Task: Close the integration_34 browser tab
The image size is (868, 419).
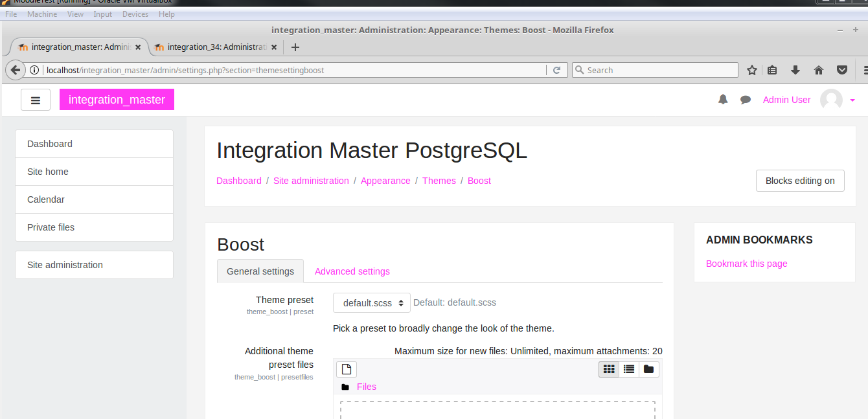Action: (274, 47)
